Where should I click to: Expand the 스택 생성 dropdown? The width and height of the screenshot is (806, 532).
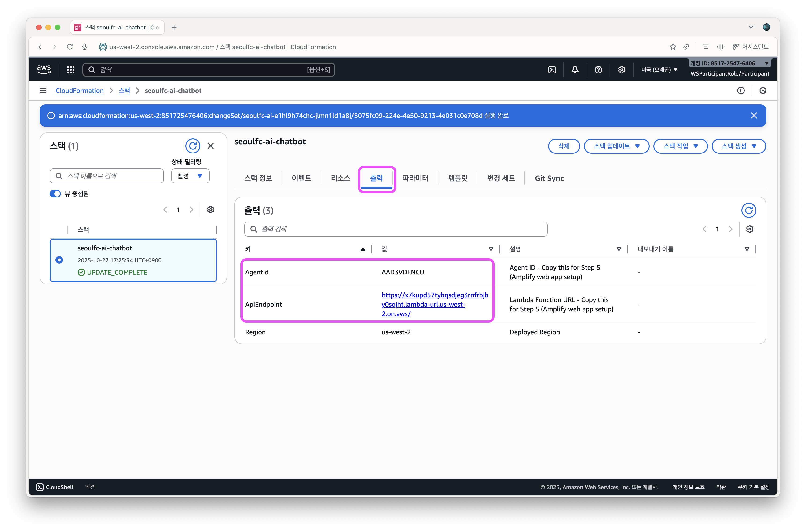click(738, 146)
